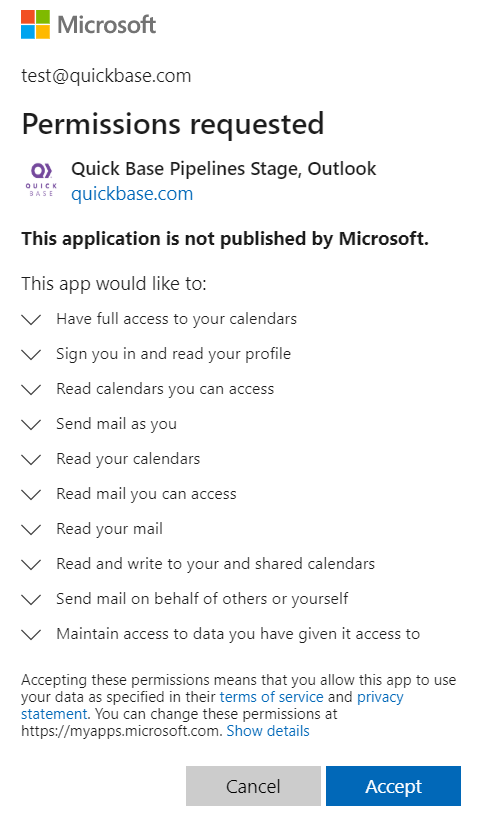Click the 'Read your mail' permission text

coord(110,529)
